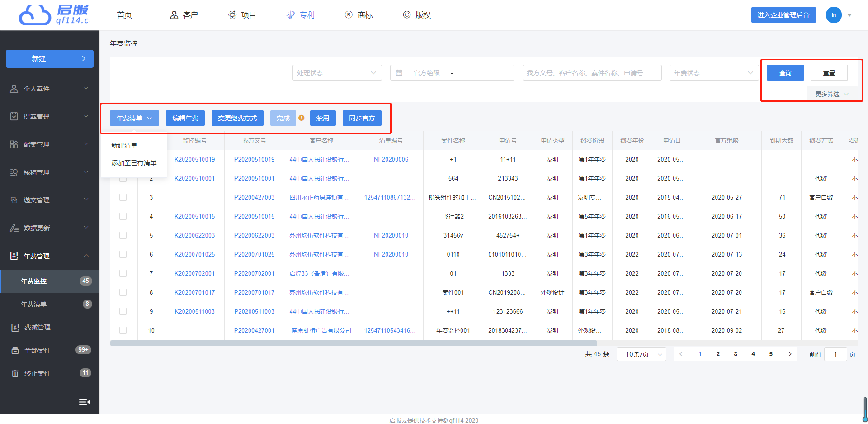Click the user avatar icon top right
The image size is (868, 424).
(x=834, y=15)
